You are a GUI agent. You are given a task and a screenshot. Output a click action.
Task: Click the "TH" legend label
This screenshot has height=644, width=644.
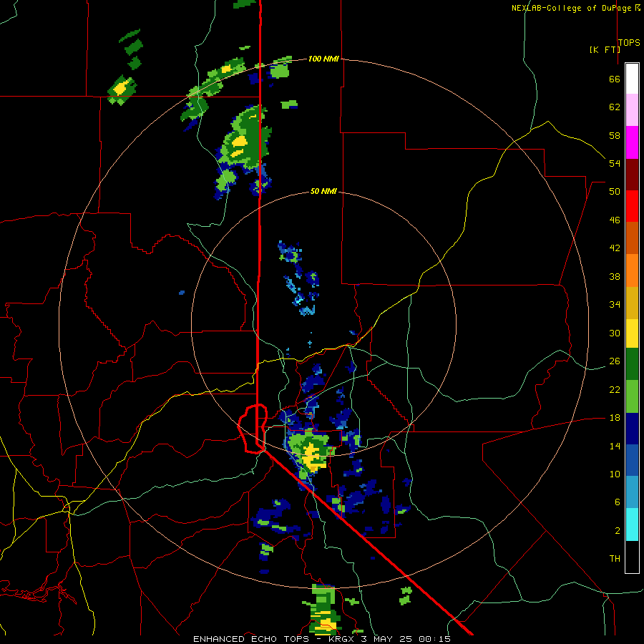tap(615, 558)
